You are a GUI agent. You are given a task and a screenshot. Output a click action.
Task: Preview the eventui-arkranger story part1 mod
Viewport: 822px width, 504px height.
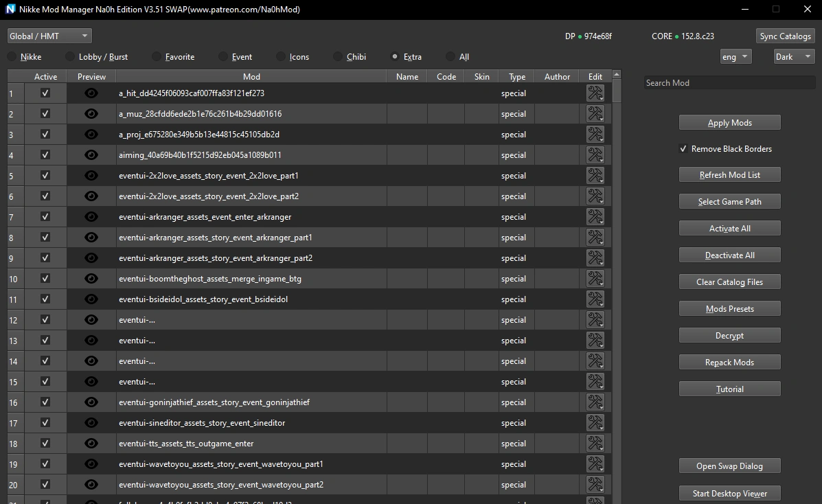pyautogui.click(x=91, y=238)
